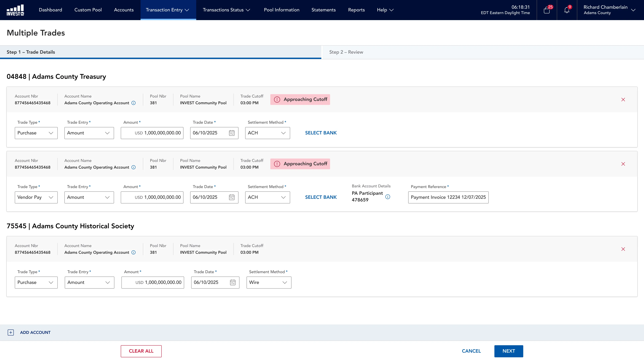Open the Help menu
Viewport: 644px width, 362px height.
coord(385,10)
